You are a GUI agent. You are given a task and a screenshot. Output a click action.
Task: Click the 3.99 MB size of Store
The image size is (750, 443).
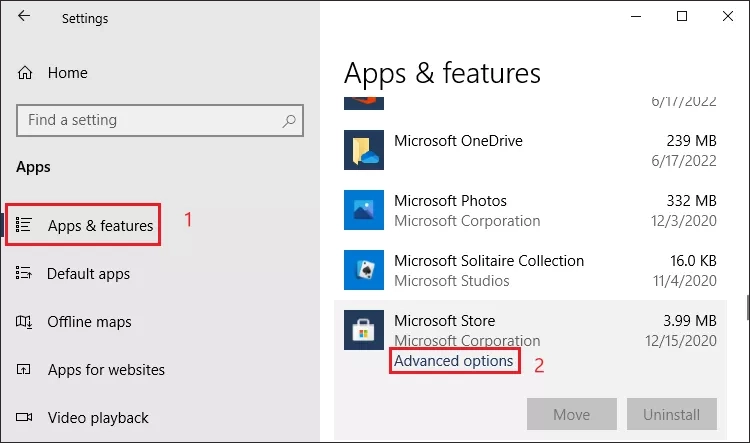[x=690, y=321]
